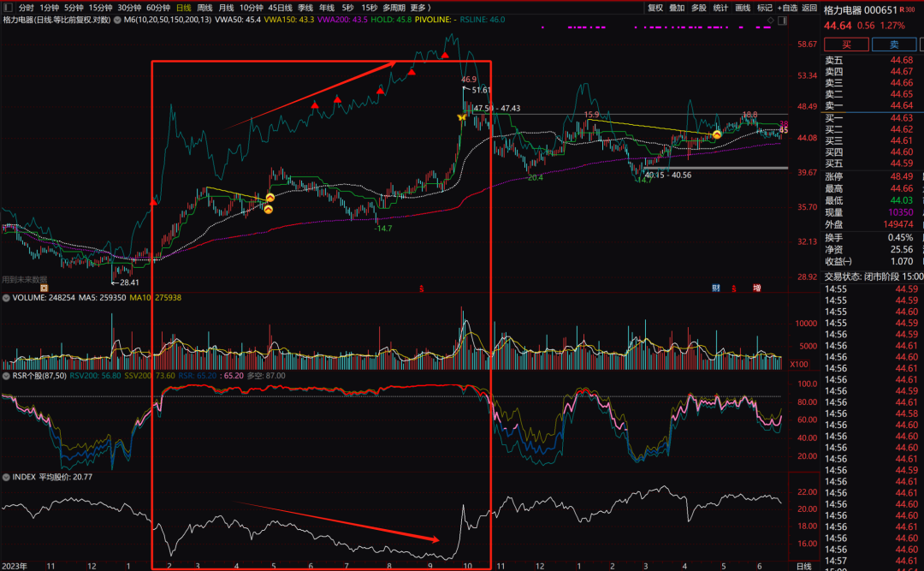This screenshot has width=924, height=571.
Task: Switch to 年线 yearly chart
Action: coord(327,8)
